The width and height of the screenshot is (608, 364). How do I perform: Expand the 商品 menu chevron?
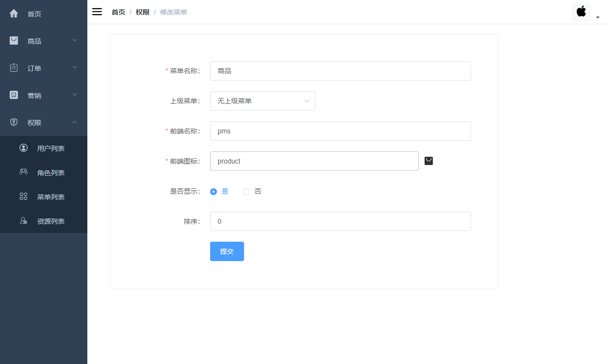[x=75, y=40]
